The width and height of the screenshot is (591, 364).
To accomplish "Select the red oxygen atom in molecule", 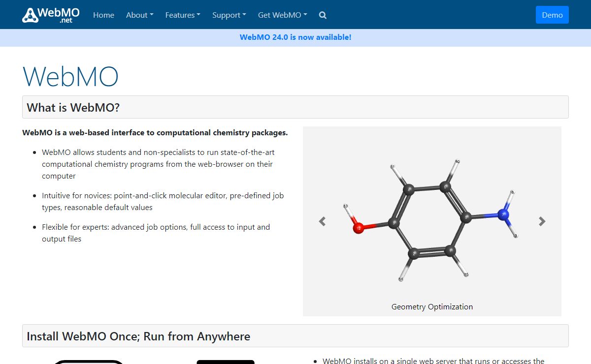I will point(359,228).
